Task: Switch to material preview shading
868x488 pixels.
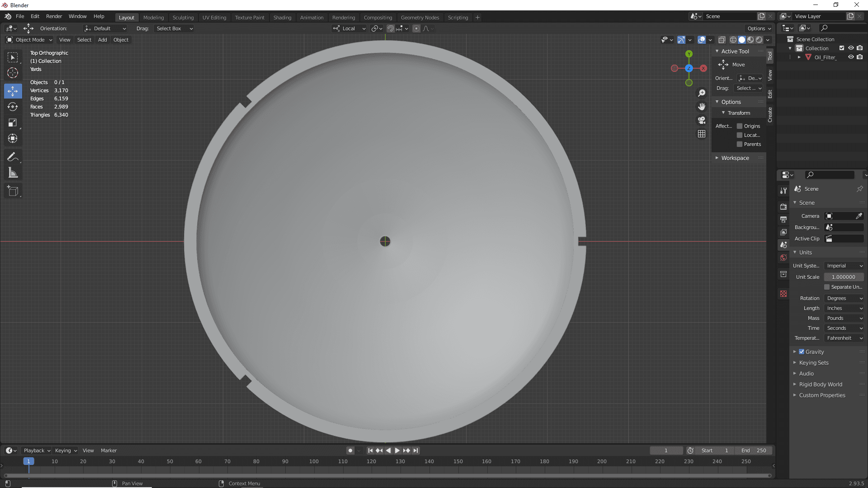Action: [750, 40]
